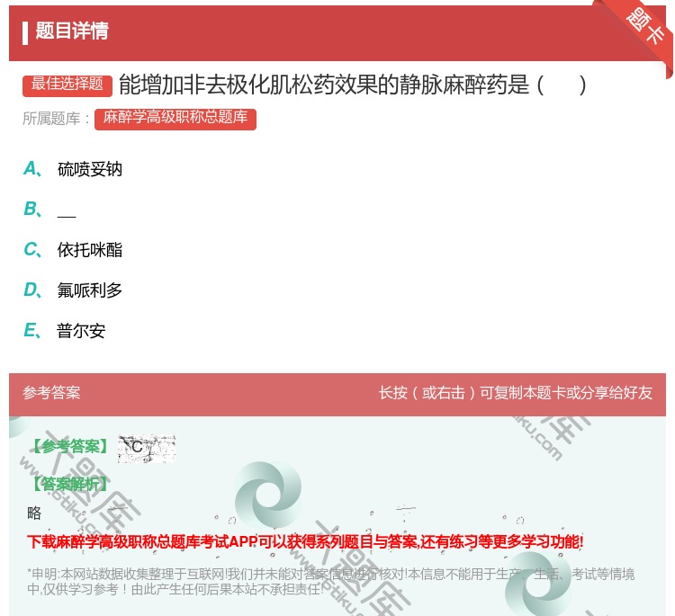The image size is (675, 616).
Task: Click the 最佳选择题 question type tag
Action: pyautogui.click(x=67, y=85)
